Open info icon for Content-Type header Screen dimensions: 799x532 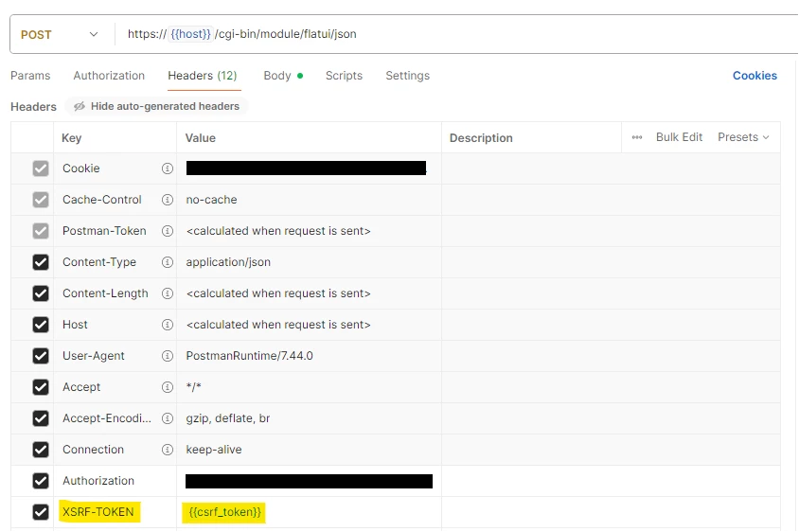168,262
